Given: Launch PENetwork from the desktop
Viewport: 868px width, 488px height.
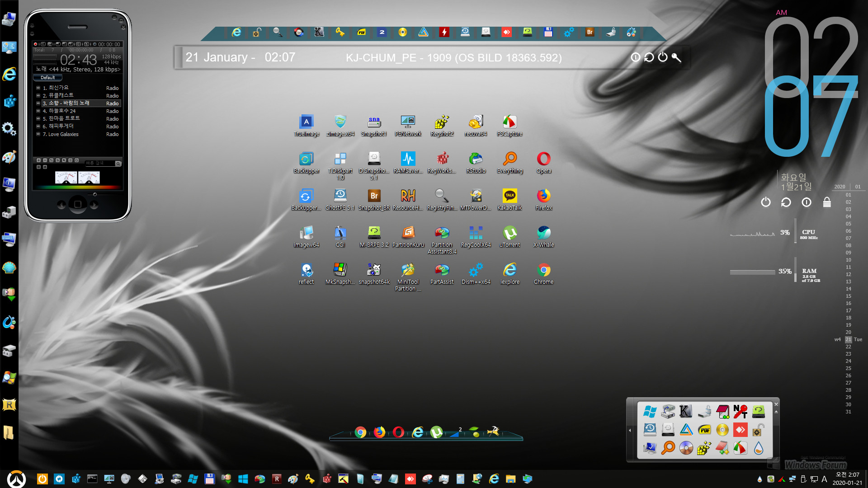Looking at the screenshot, I should point(408,125).
